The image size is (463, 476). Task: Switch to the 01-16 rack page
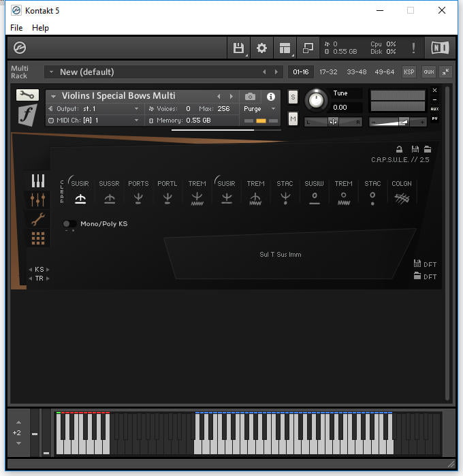[300, 72]
